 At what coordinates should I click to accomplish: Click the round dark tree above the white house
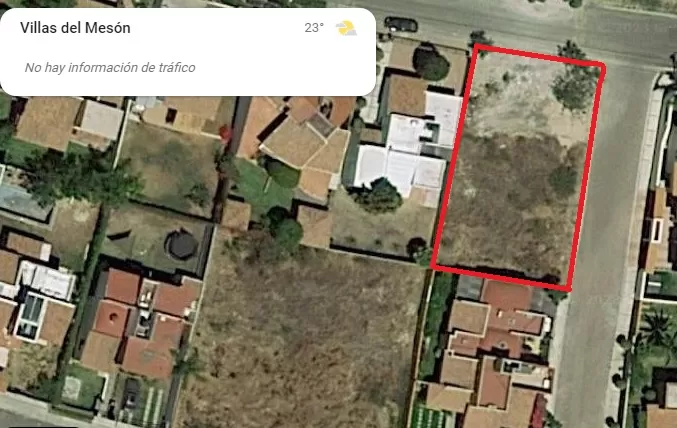430,63
